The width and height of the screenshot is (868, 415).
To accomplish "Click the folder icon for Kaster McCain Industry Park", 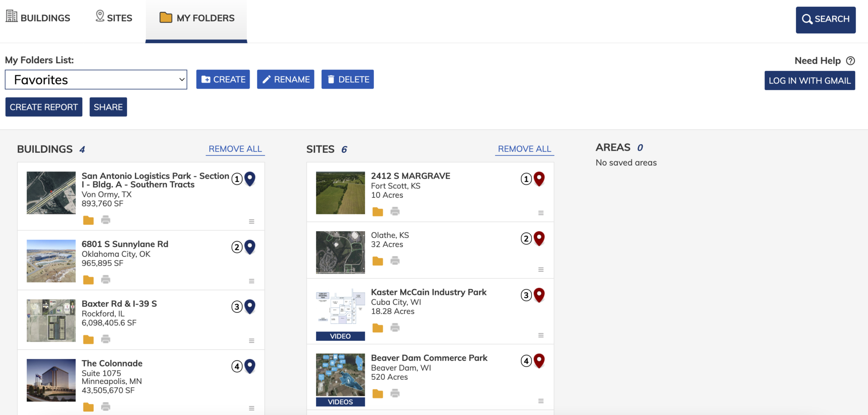I will pyautogui.click(x=377, y=328).
